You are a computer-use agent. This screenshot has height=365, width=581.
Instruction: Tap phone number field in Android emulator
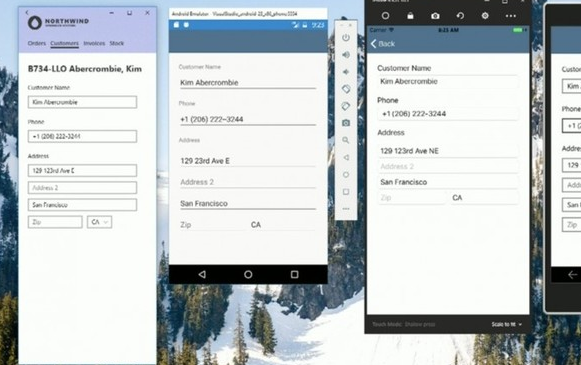point(248,119)
